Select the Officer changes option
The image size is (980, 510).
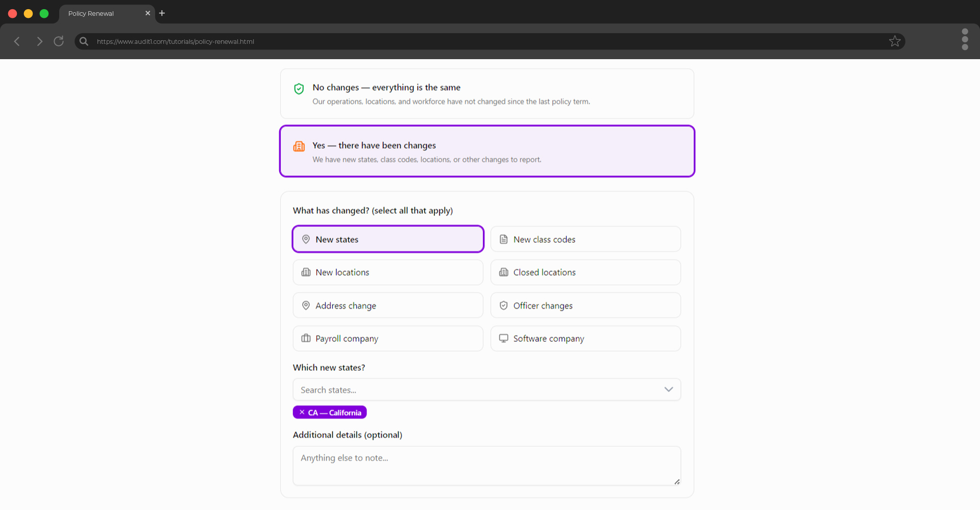click(585, 305)
